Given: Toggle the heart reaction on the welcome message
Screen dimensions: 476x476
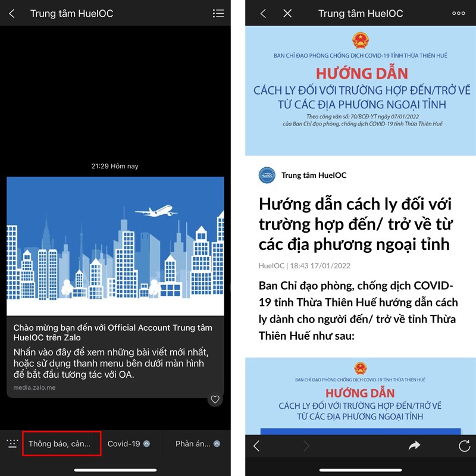Looking at the screenshot, I should click(215, 399).
